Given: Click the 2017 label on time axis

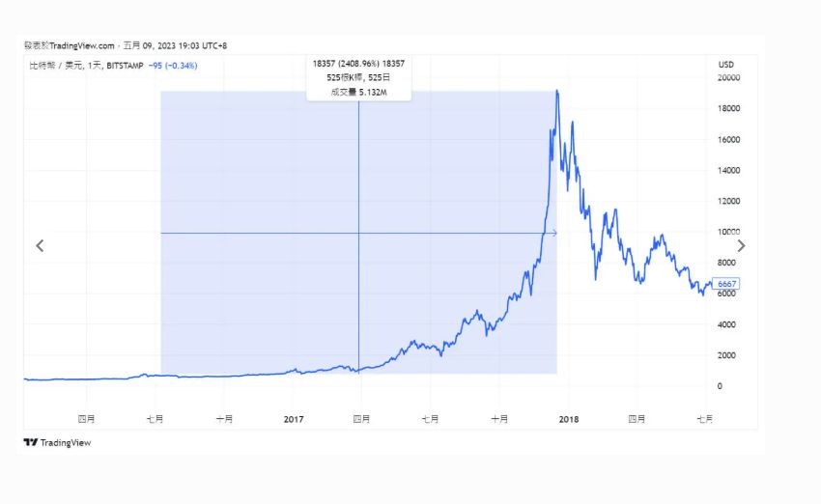Looking at the screenshot, I should click(x=294, y=419).
